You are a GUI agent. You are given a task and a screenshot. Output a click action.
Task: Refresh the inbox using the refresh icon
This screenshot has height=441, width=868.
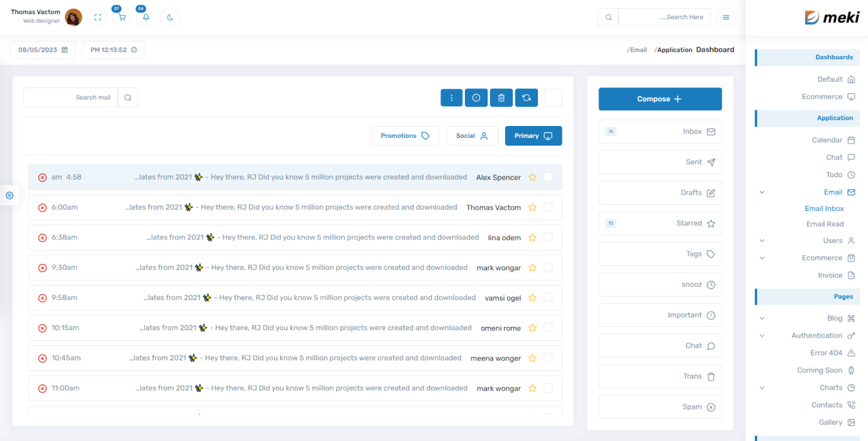tap(526, 97)
